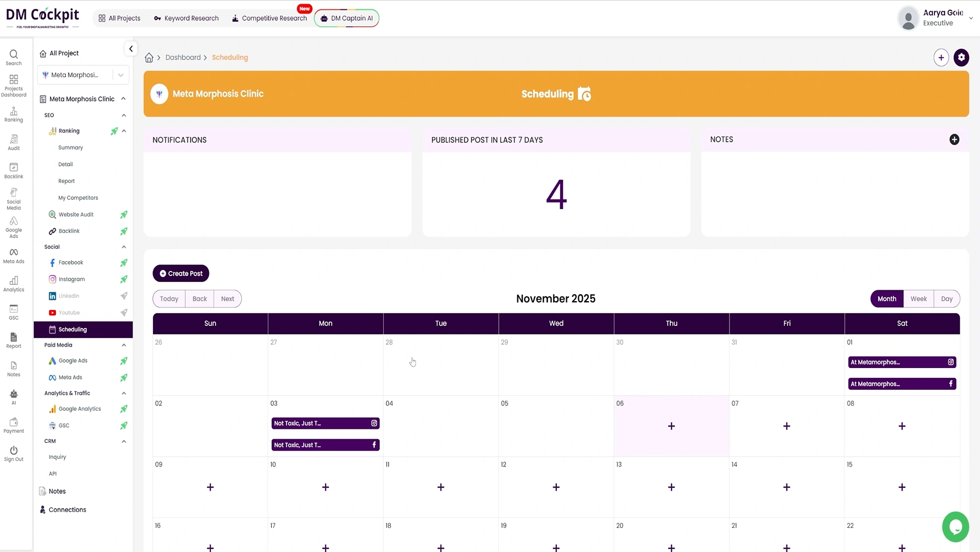The height and width of the screenshot is (552, 980).
Task: Click the Meta Ads sidebar icon
Action: coord(13,255)
